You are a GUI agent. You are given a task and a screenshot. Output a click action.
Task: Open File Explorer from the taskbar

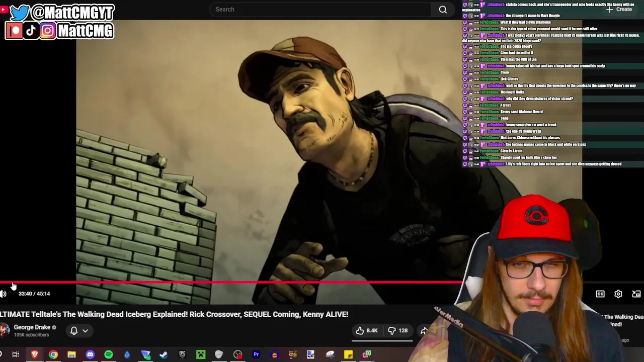coord(71,354)
